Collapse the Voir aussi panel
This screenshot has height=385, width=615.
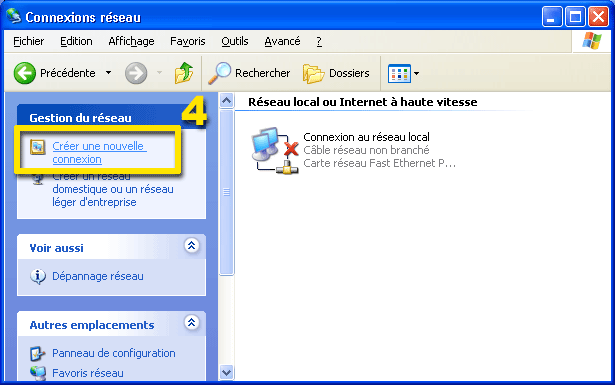coord(191,246)
